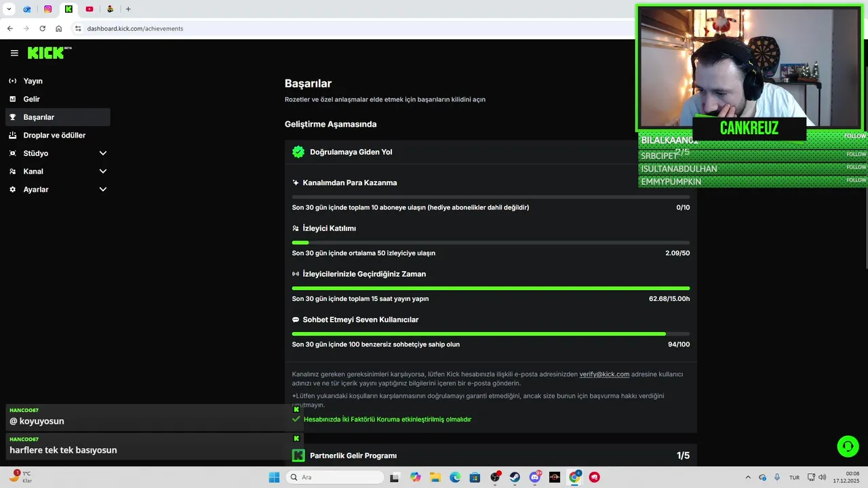Click the 62.68/15.00h stream hours value
The image size is (868, 488).
669,299
